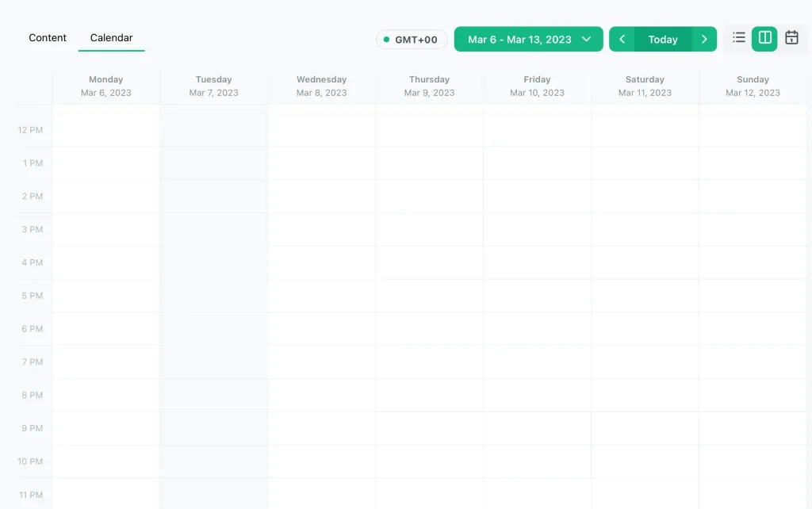Select the Calendar tab

coord(111,38)
